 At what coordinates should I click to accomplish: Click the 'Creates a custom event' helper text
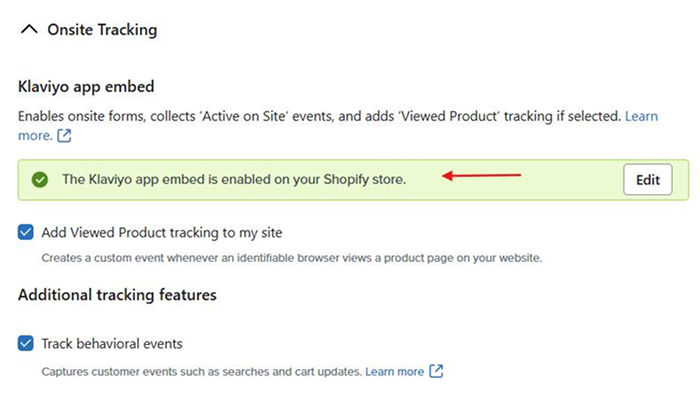coord(292,258)
